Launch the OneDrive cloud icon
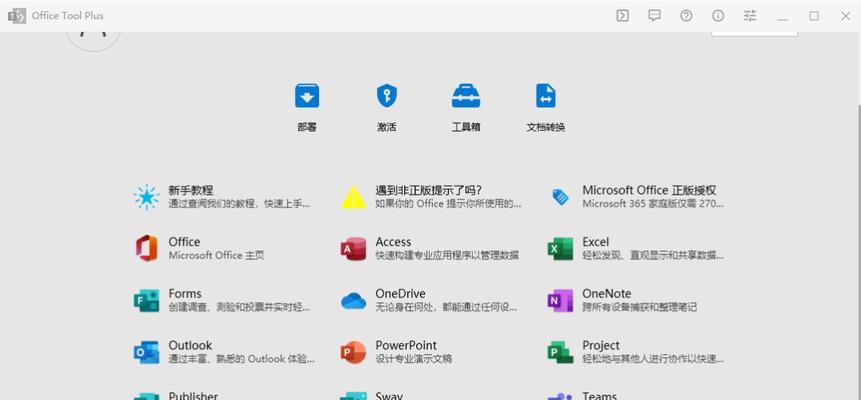This screenshot has width=861, height=400. [354, 301]
